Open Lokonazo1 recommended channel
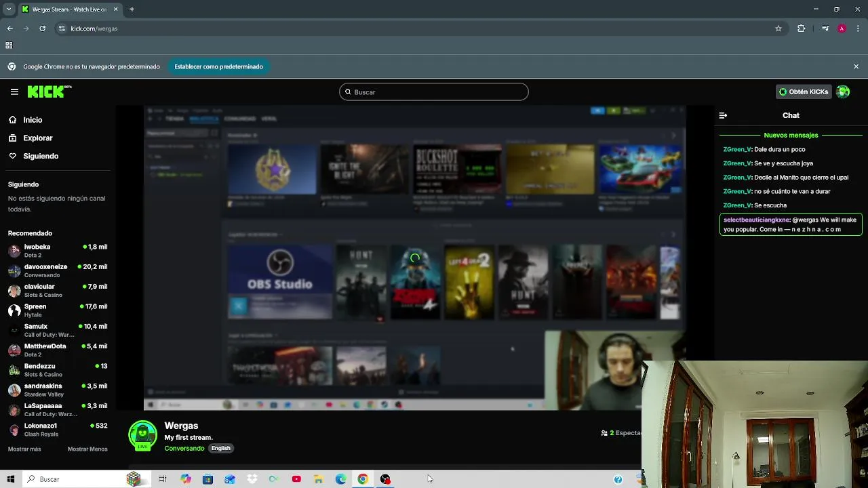This screenshot has height=488, width=868. [x=58, y=430]
